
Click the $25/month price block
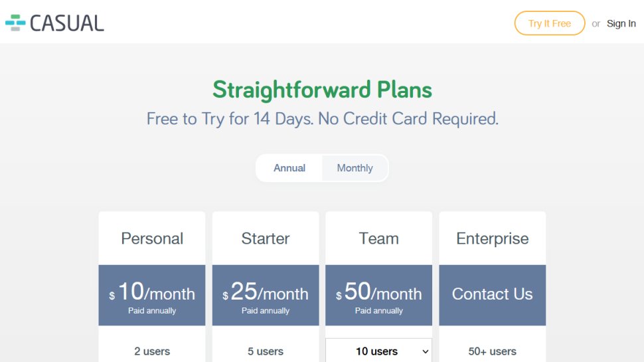(x=266, y=296)
